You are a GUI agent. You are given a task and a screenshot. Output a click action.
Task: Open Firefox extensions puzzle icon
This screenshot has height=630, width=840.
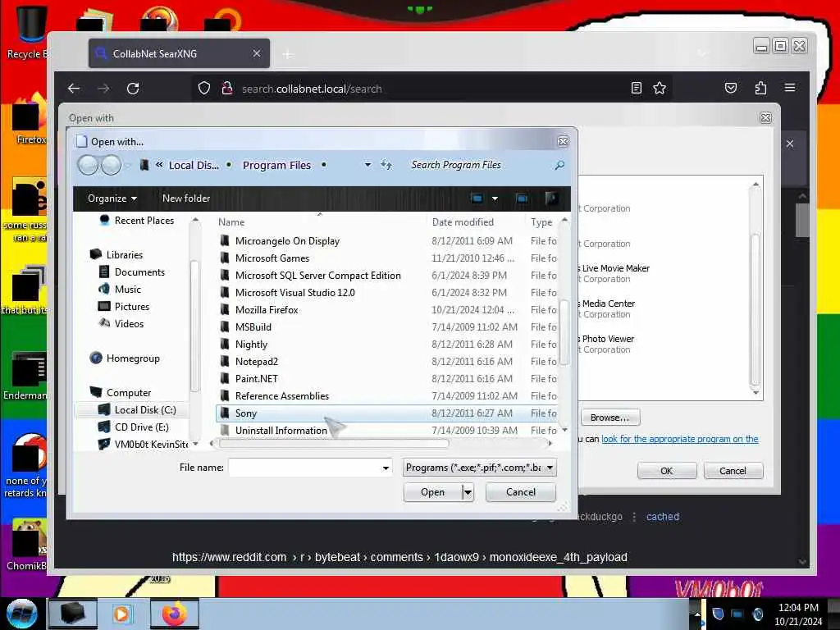(x=760, y=88)
